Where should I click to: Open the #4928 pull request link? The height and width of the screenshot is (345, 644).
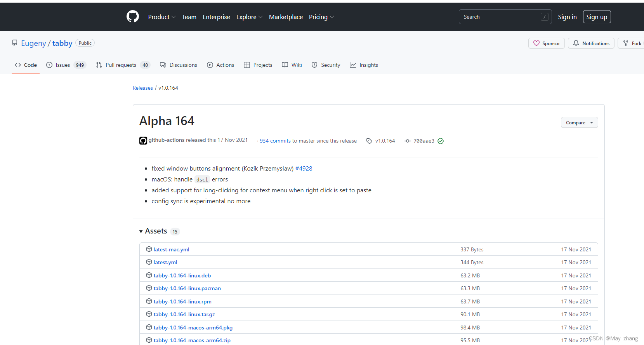(304, 168)
